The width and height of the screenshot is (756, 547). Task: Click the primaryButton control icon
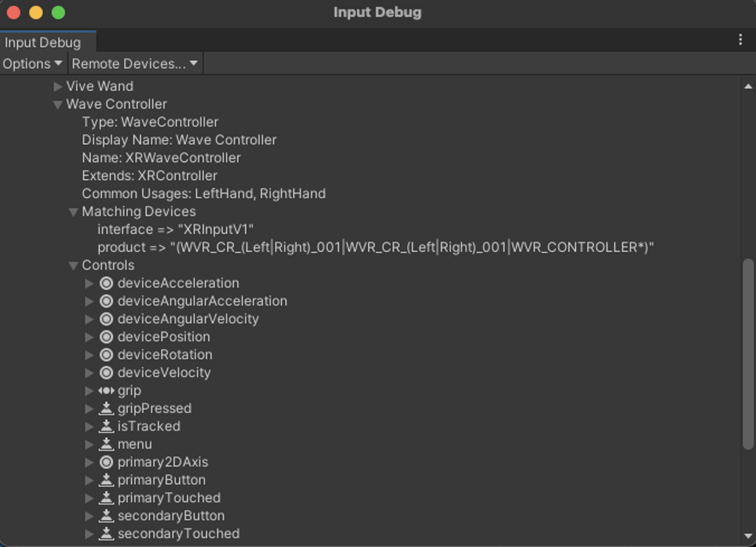click(106, 480)
